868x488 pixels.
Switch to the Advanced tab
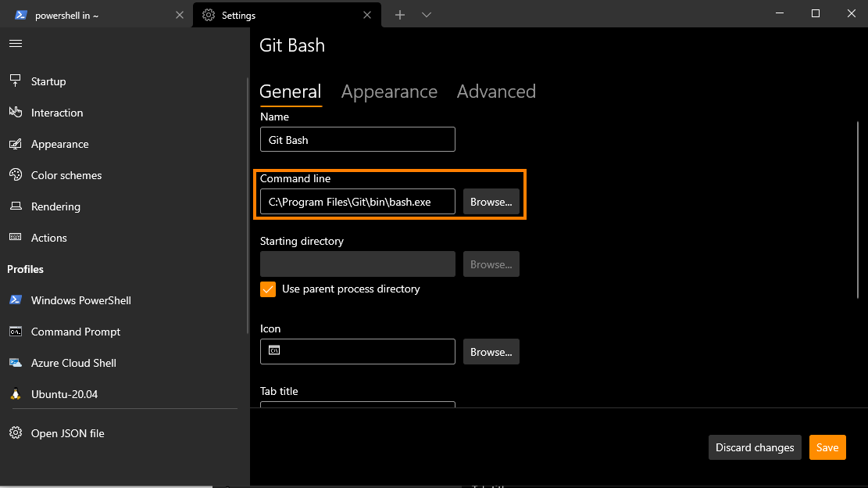(x=496, y=91)
